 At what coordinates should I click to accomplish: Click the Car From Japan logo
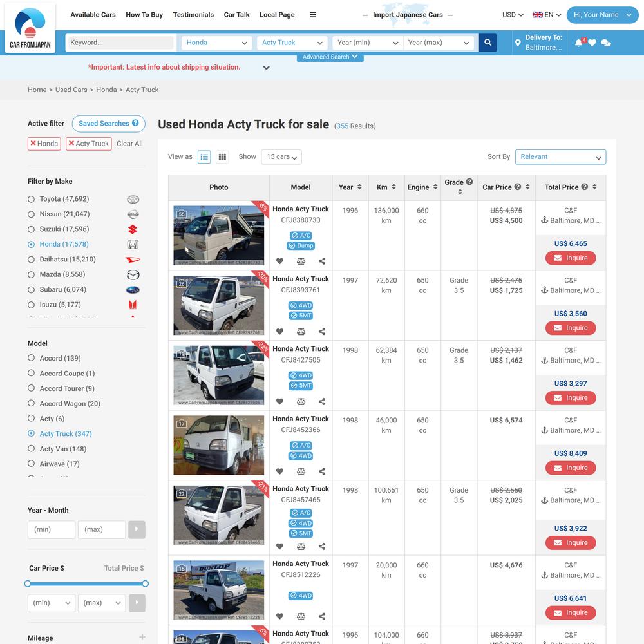[x=30, y=28]
